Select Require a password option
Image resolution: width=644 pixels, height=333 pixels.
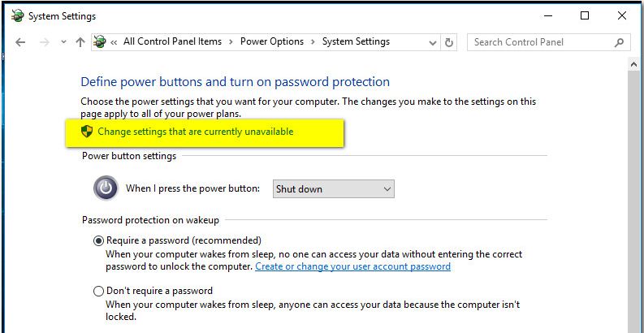click(98, 240)
